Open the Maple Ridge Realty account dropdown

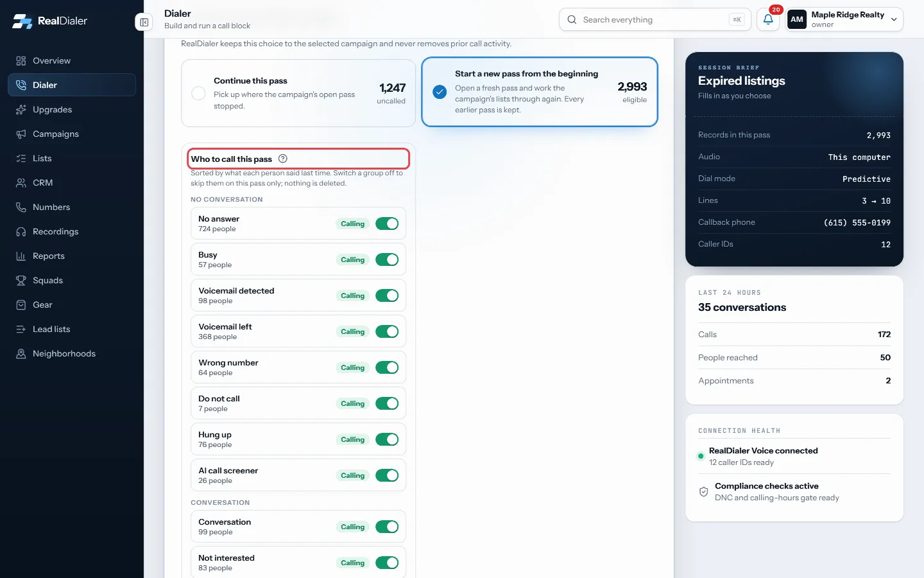click(x=844, y=19)
